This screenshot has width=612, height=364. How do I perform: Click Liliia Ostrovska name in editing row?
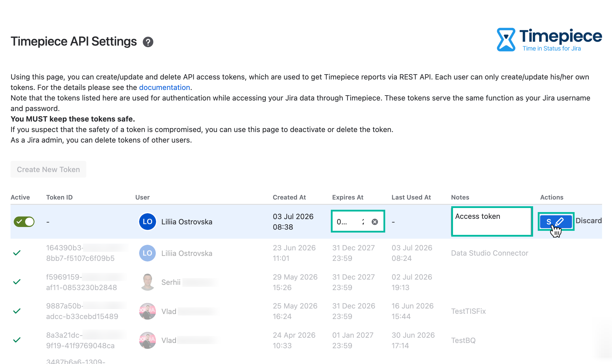coord(187,222)
